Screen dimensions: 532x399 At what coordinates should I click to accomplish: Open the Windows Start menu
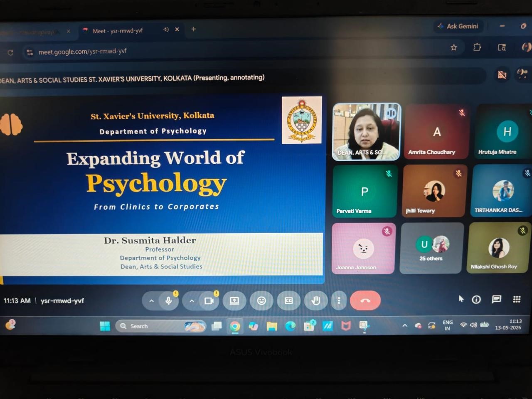pyautogui.click(x=105, y=326)
